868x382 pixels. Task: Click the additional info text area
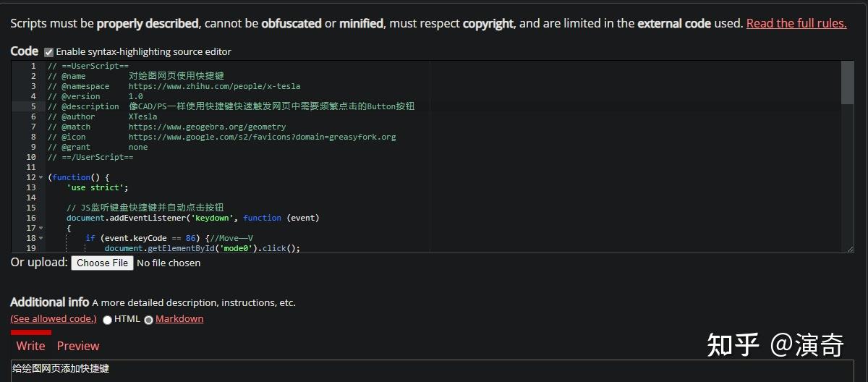[434, 370]
